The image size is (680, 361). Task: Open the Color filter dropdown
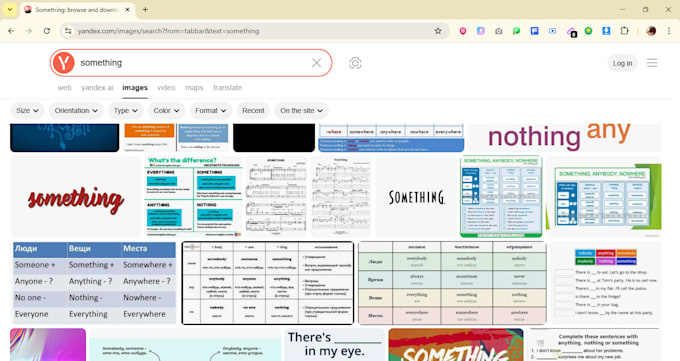tap(167, 111)
